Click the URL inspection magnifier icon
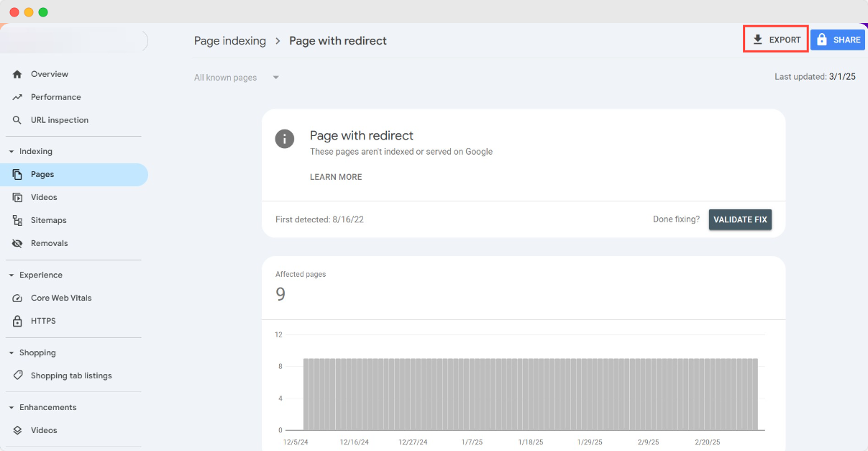 [x=17, y=119]
